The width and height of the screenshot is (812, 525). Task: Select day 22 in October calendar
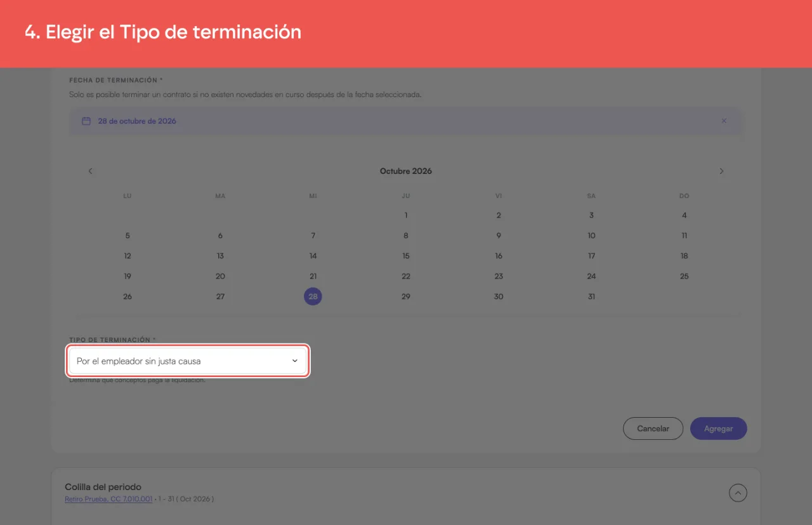pyautogui.click(x=406, y=276)
